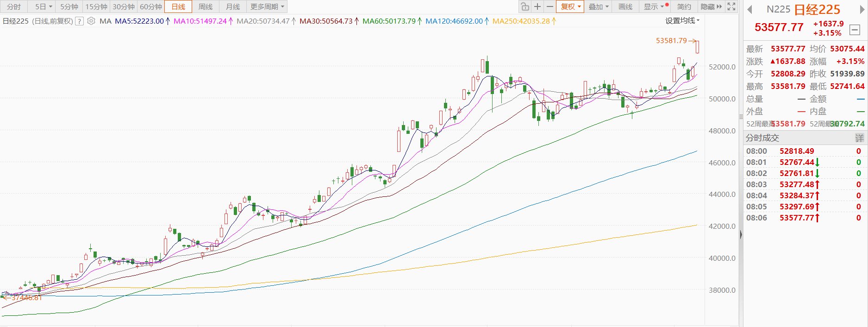Screen dimensions: 868x327
Task: Click the 详 details button in 分时成交
Action: coord(859,138)
